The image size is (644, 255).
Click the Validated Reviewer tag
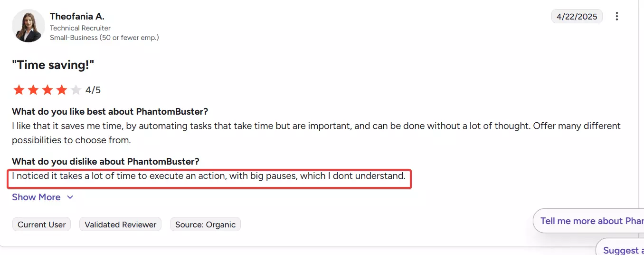pos(121,225)
